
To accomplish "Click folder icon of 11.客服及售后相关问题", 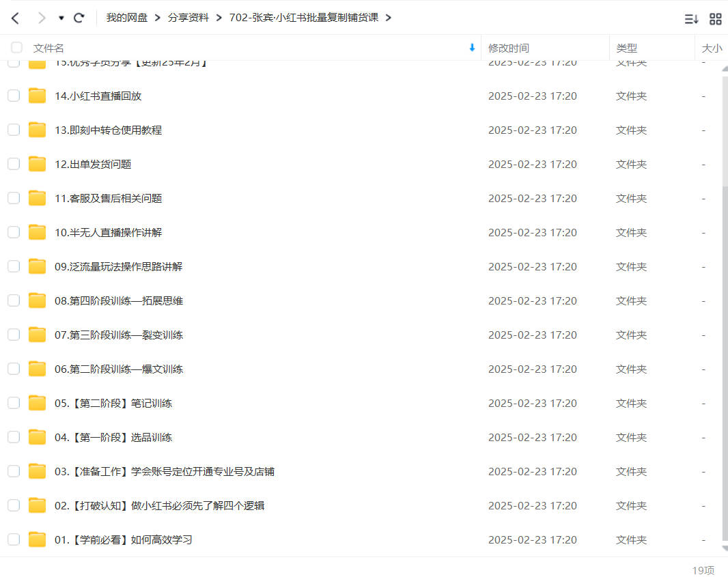I will [x=37, y=198].
